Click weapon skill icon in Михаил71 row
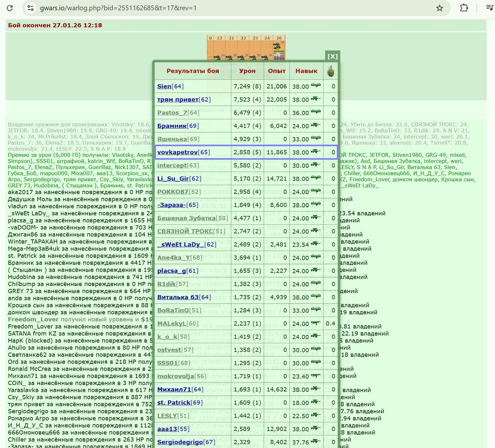 [x=316, y=388]
